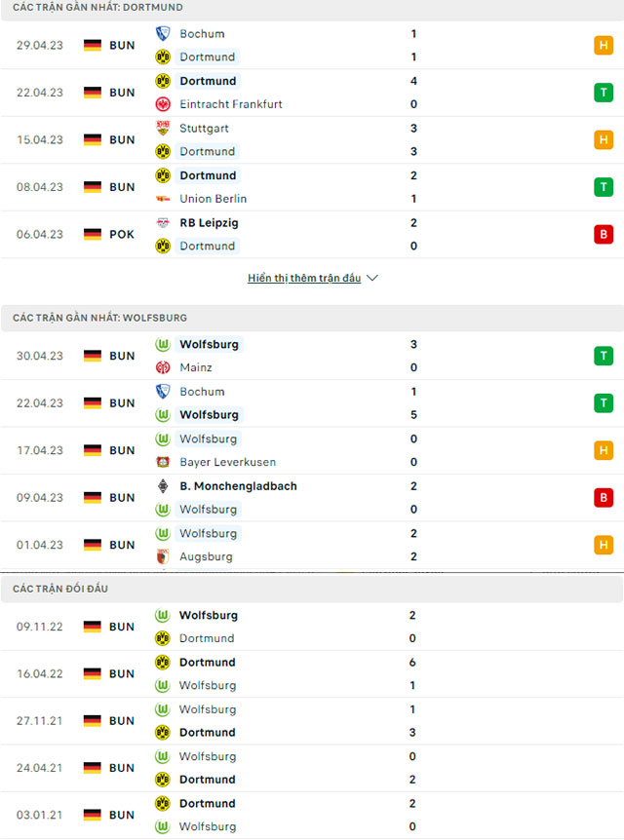This screenshot has width=624, height=840.
Task: Click red B badge for Monchengladbach match
Action: 604,498
